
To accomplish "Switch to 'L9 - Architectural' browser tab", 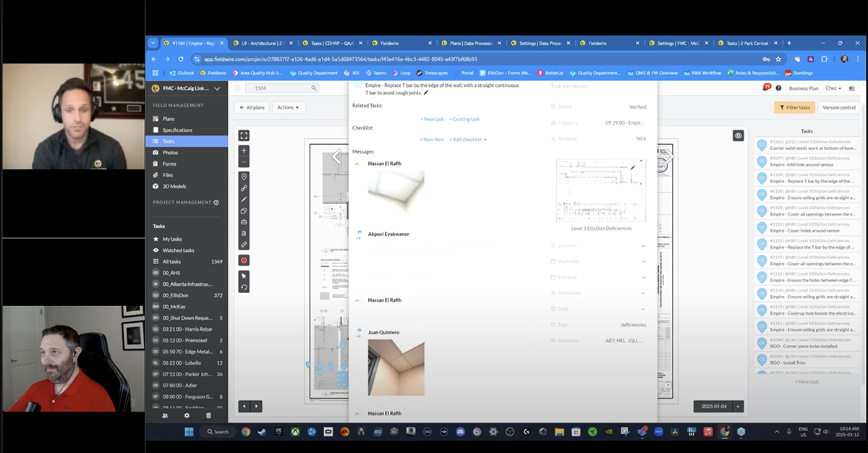I will point(263,43).
